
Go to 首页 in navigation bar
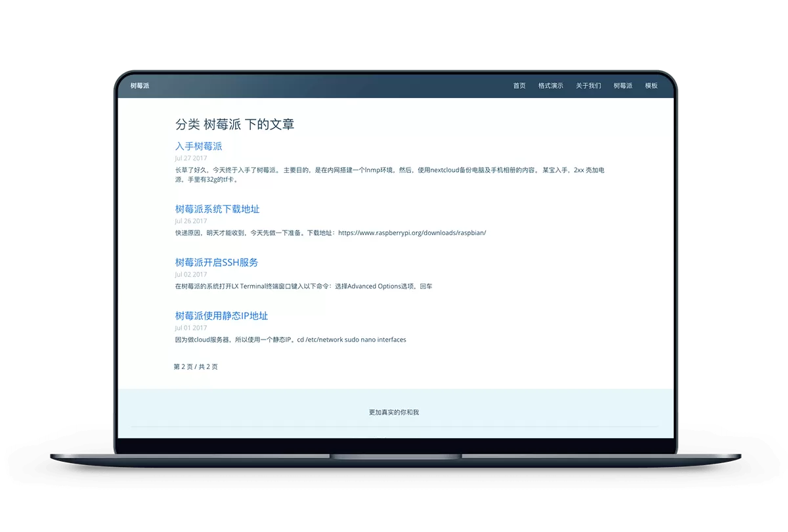(519, 86)
